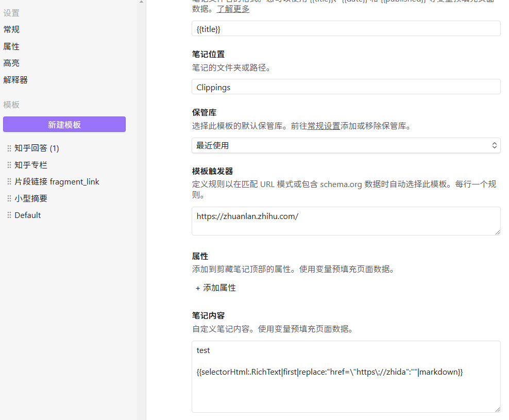Open the 解释器 settings section
Image resolution: width=509 pixels, height=420 pixels.
click(15, 80)
